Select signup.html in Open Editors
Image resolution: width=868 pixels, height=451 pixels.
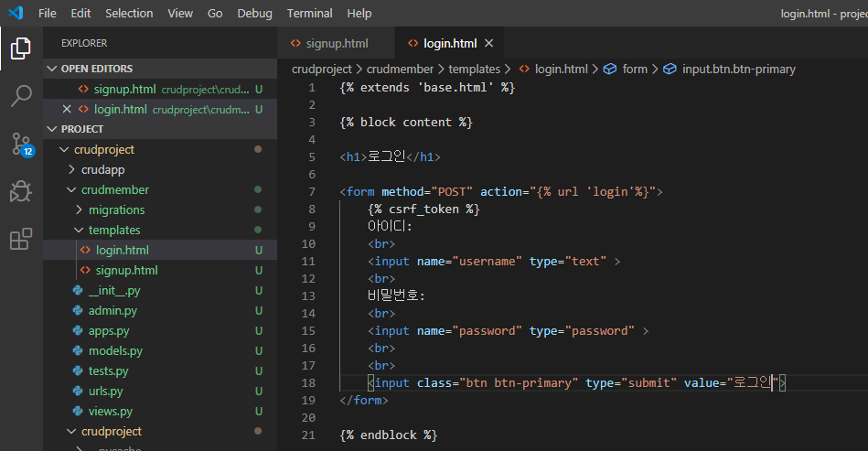(x=160, y=89)
